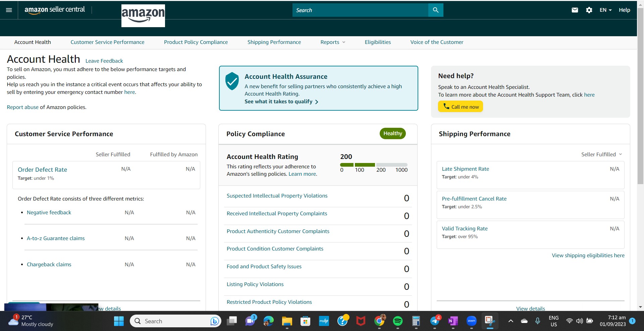Open Microsoft Store from the taskbar
Image resolution: width=644 pixels, height=331 pixels.
[305, 321]
